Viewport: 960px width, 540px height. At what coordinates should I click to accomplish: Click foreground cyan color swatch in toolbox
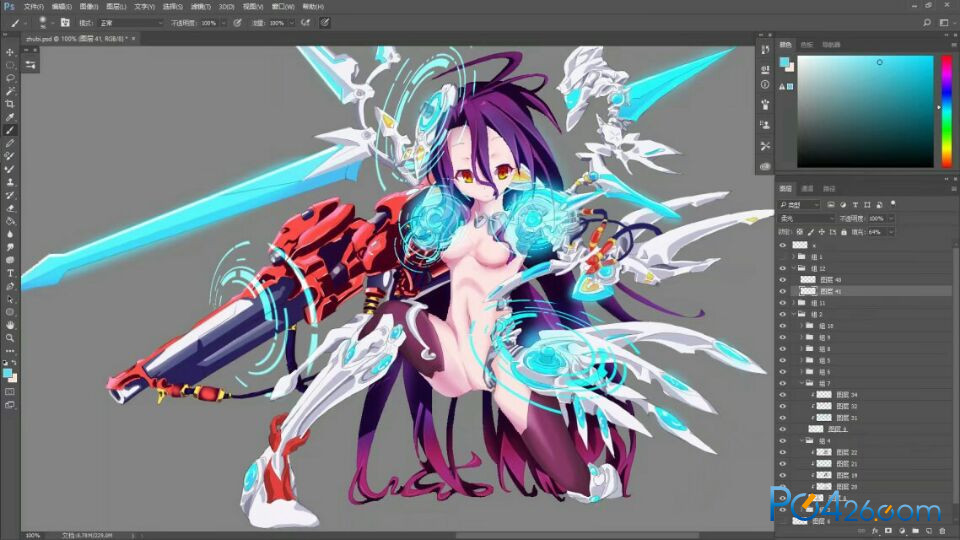coord(7,373)
